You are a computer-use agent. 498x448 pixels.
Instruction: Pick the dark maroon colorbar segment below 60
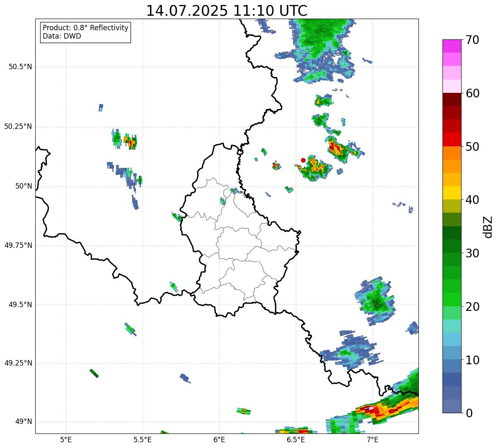pos(452,100)
